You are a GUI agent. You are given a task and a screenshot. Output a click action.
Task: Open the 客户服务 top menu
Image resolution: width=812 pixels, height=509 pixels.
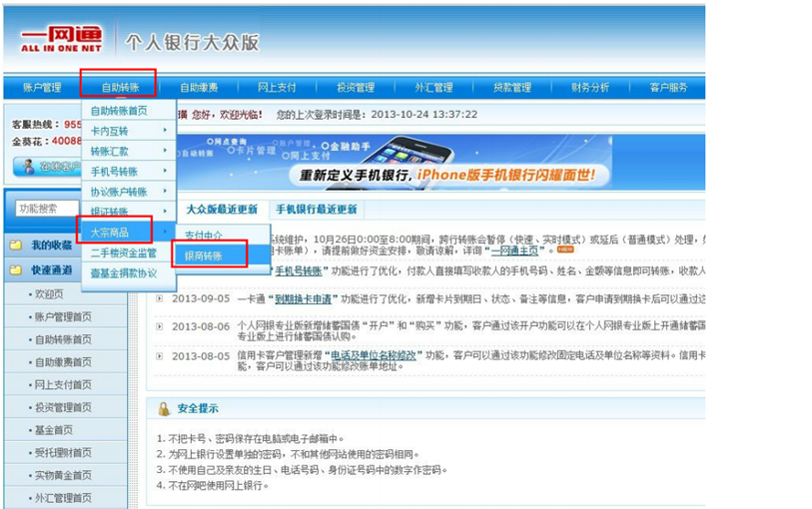[x=668, y=88]
